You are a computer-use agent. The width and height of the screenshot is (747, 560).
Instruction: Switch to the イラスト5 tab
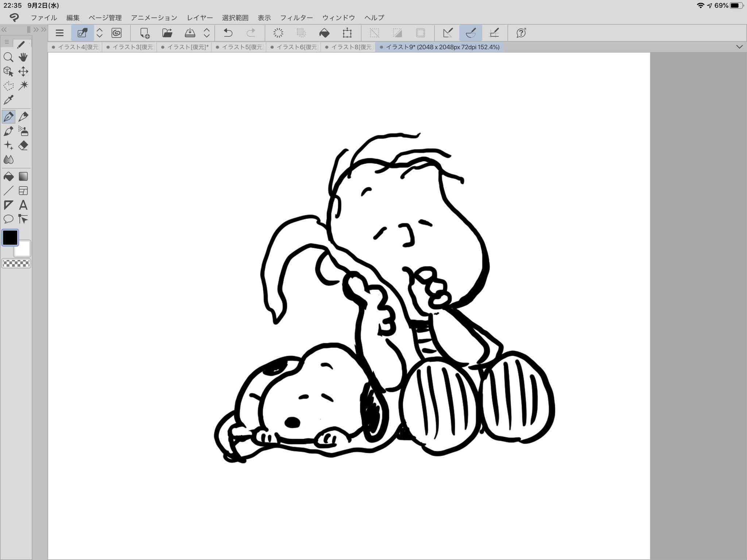(239, 47)
